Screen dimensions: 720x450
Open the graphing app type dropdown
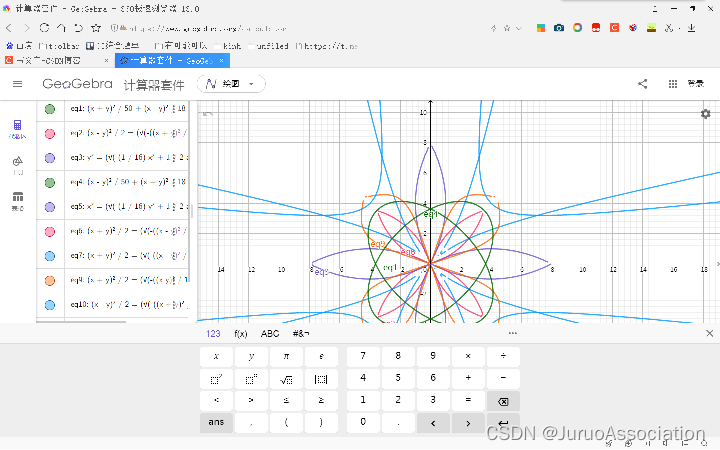point(231,84)
